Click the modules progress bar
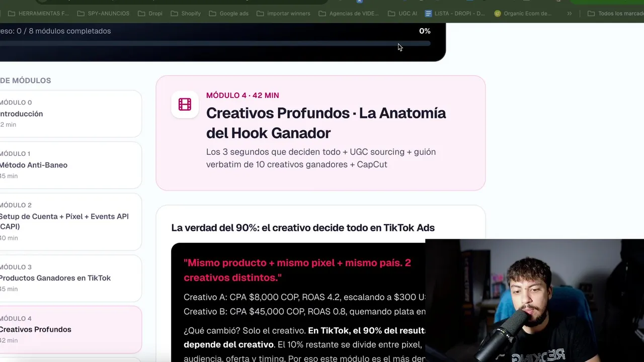This screenshot has width=644, height=362. [x=215, y=44]
